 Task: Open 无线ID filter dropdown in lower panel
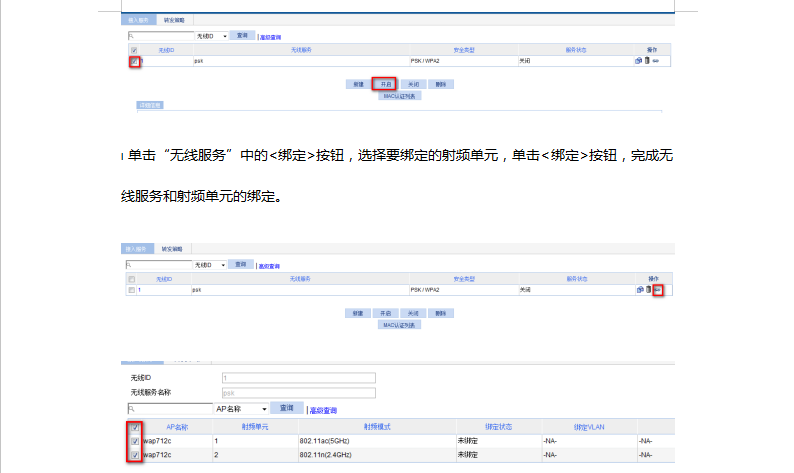(x=210, y=265)
